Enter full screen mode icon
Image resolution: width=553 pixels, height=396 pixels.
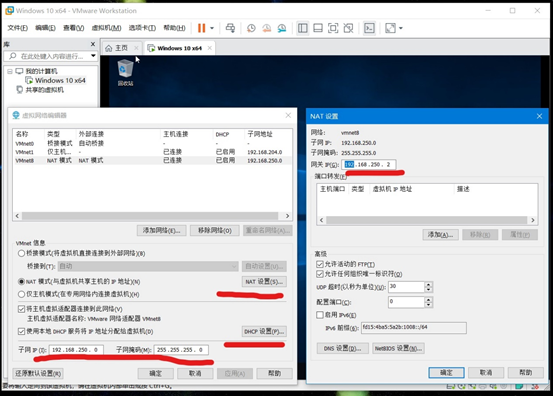333,28
